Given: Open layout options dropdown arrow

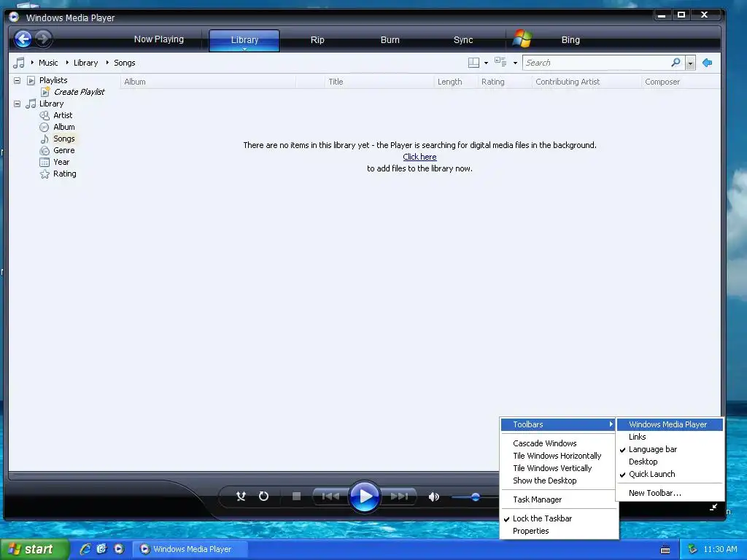Looking at the screenshot, I should (x=486, y=63).
